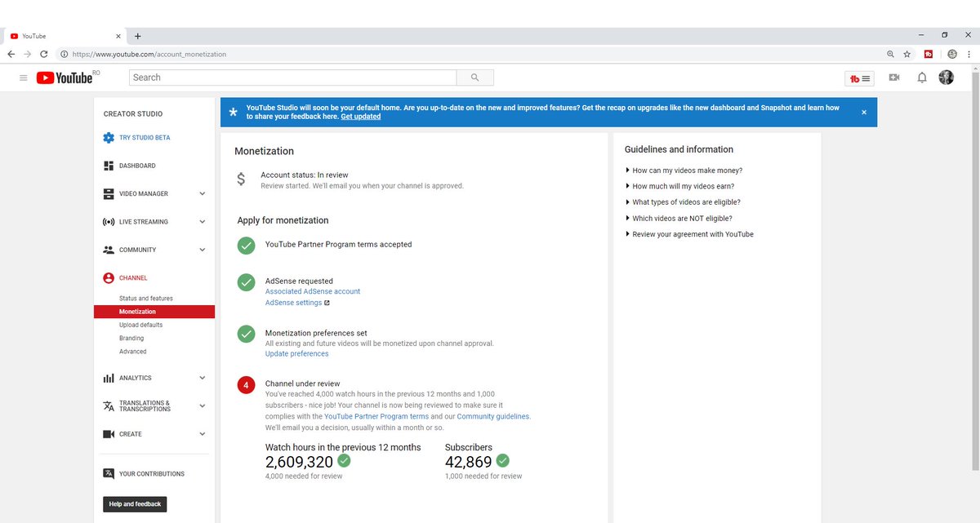980x523 pixels.
Task: Open a new browser tab
Action: pos(137,36)
